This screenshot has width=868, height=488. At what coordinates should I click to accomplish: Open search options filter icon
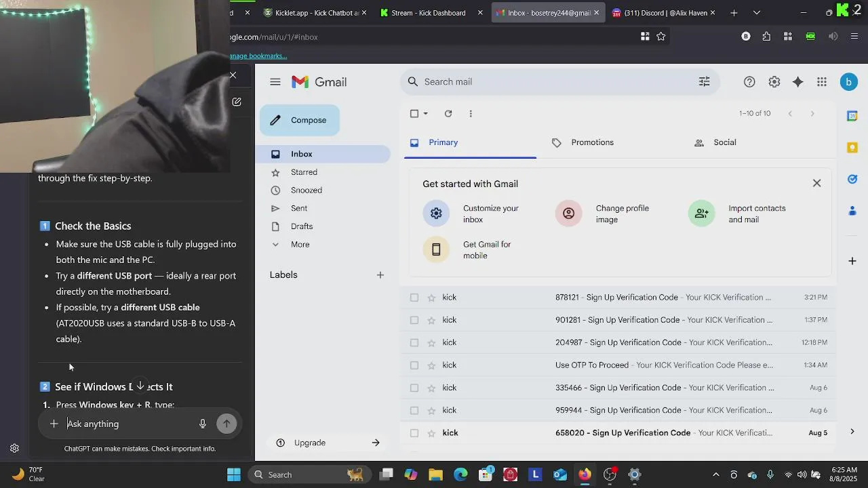point(705,82)
